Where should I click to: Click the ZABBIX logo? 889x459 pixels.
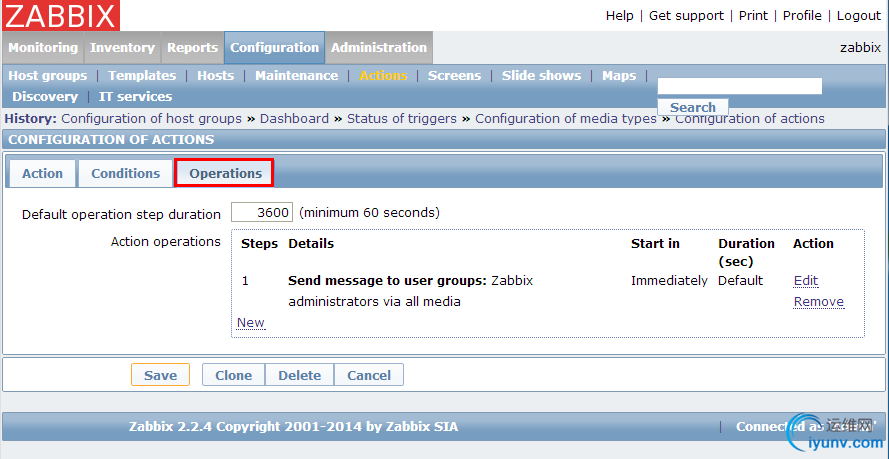pyautogui.click(x=61, y=15)
